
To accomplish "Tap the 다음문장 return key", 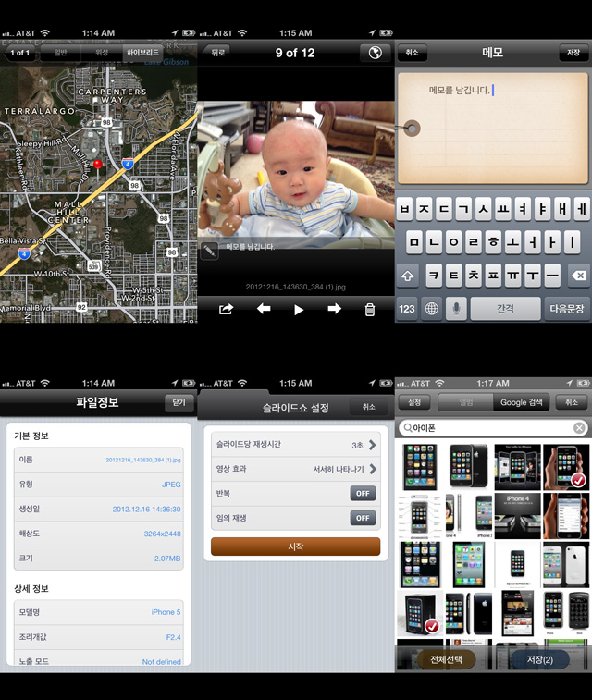I will coord(566,309).
